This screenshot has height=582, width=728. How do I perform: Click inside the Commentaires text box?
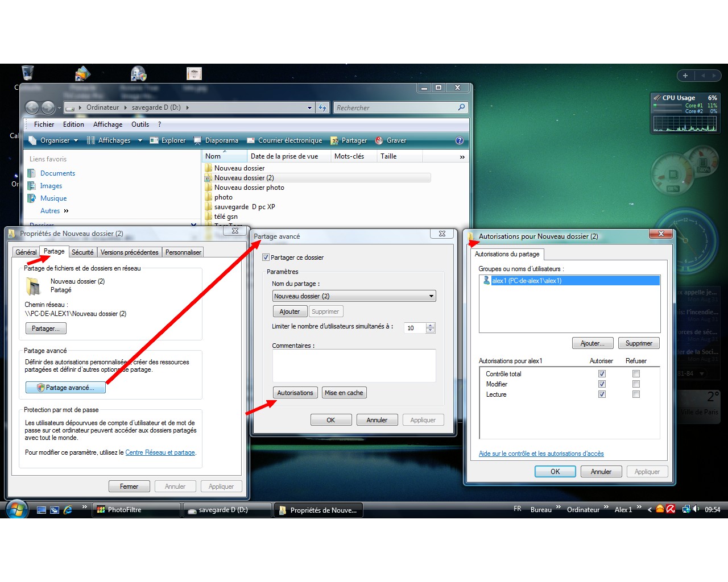354,365
